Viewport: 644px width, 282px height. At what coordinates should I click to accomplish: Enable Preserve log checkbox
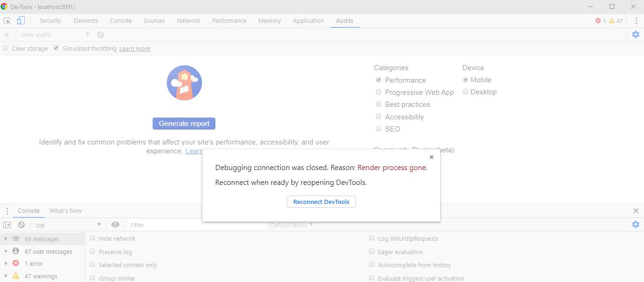point(93,251)
